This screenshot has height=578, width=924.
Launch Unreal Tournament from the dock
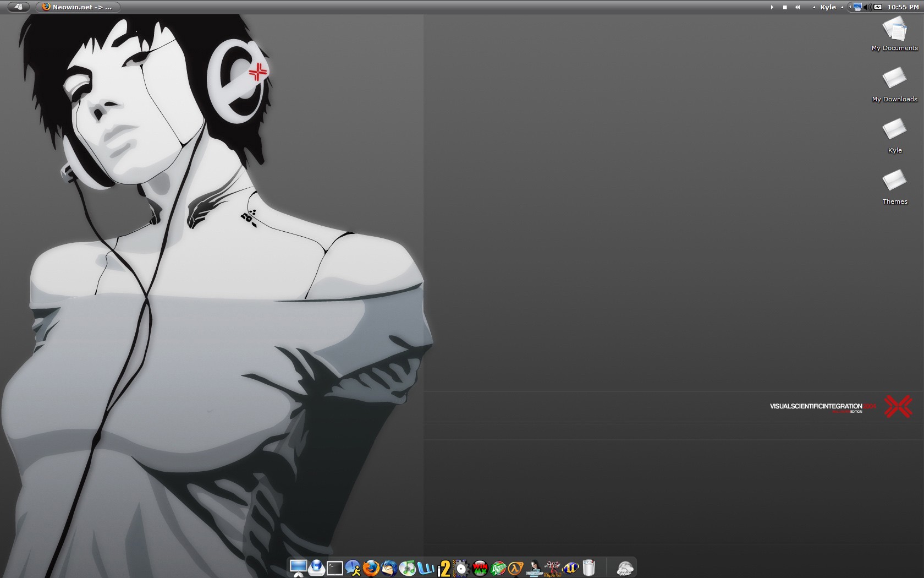click(x=570, y=568)
